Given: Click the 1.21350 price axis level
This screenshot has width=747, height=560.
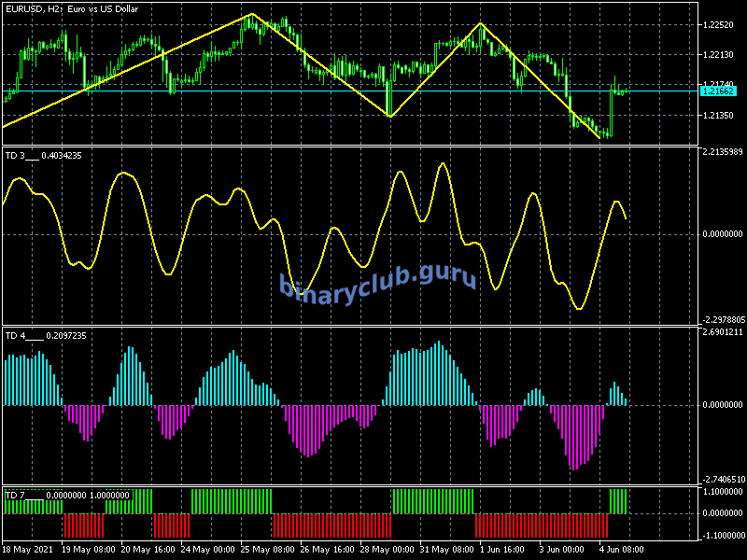Looking at the screenshot, I should point(719,116).
